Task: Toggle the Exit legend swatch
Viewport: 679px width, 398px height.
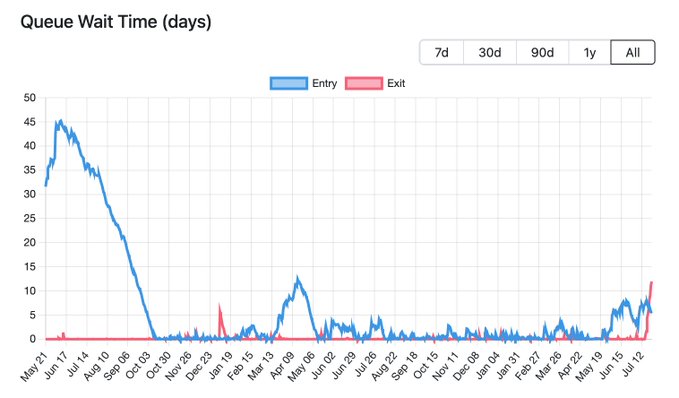Action: point(364,83)
